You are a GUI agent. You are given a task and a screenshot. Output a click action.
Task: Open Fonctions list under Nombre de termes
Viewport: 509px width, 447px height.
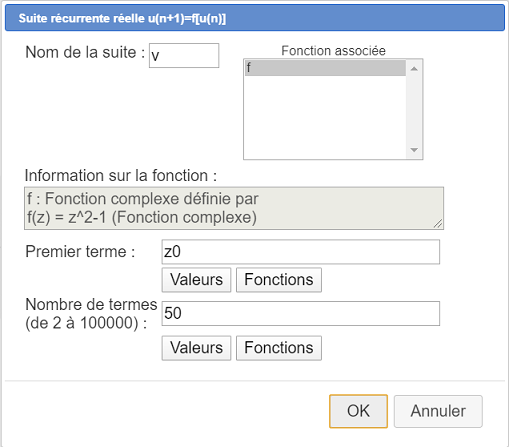click(x=279, y=348)
